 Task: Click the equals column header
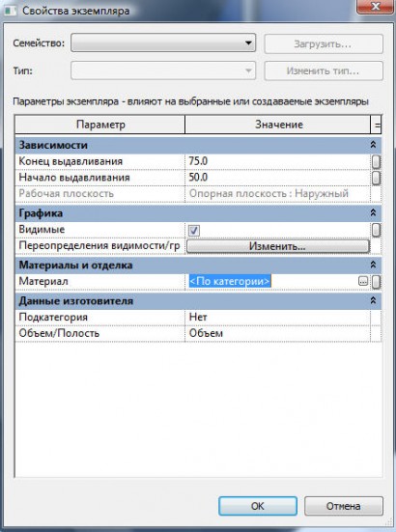pos(377,125)
